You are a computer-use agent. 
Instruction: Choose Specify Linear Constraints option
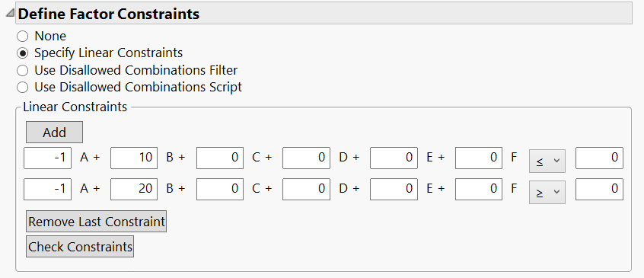[22, 53]
